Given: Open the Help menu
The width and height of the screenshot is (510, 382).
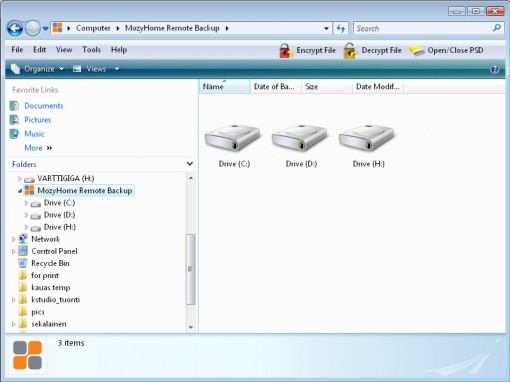Looking at the screenshot, I should click(x=119, y=50).
